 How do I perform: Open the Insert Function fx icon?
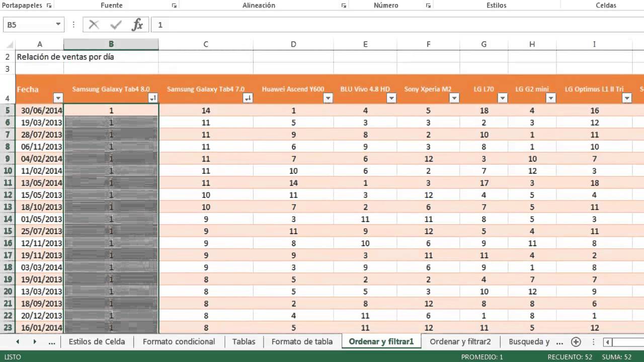tap(137, 25)
